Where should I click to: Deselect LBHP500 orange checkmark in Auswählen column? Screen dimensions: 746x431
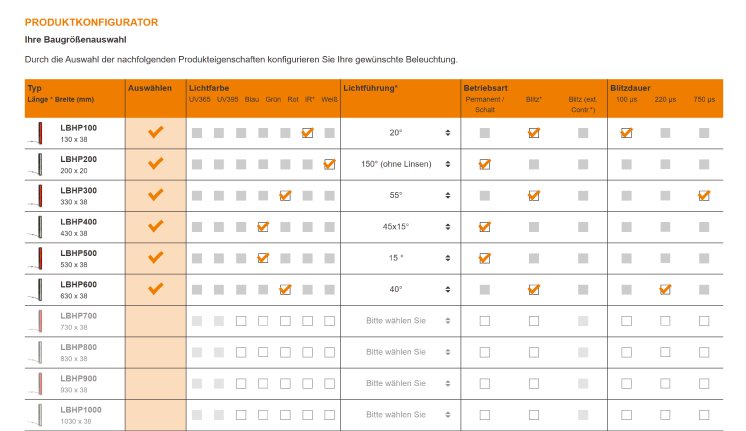pos(155,258)
